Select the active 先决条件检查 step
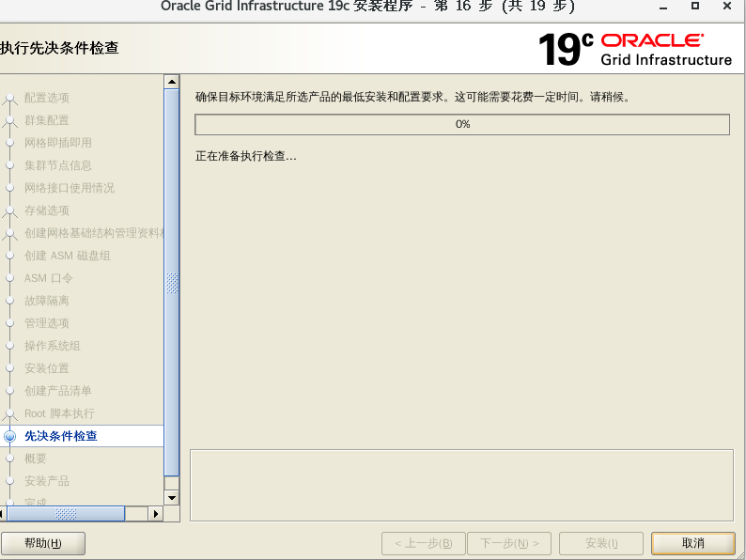The height and width of the screenshot is (560, 746). coord(61,436)
